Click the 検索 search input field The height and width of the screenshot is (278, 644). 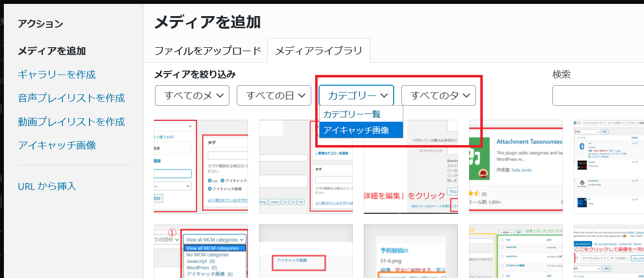click(x=597, y=95)
